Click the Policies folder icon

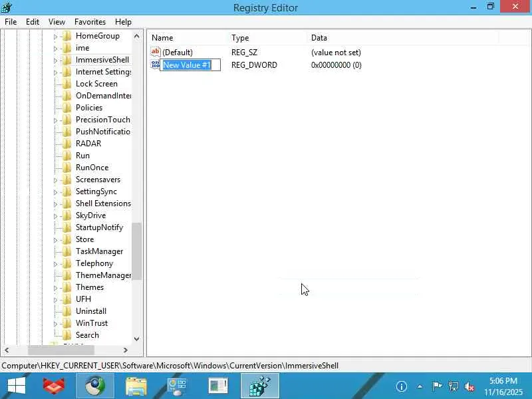[x=67, y=108]
